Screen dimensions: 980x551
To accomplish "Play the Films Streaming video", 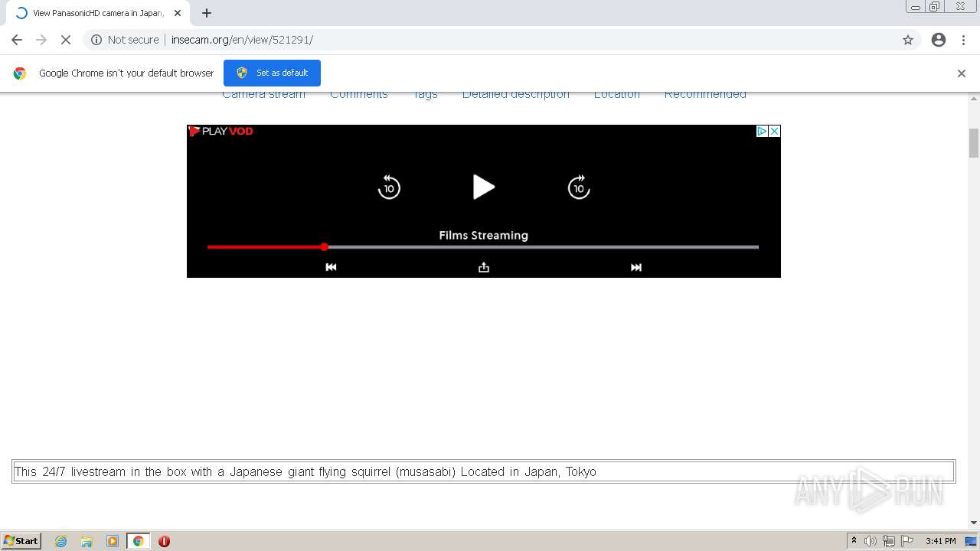I will pyautogui.click(x=483, y=187).
